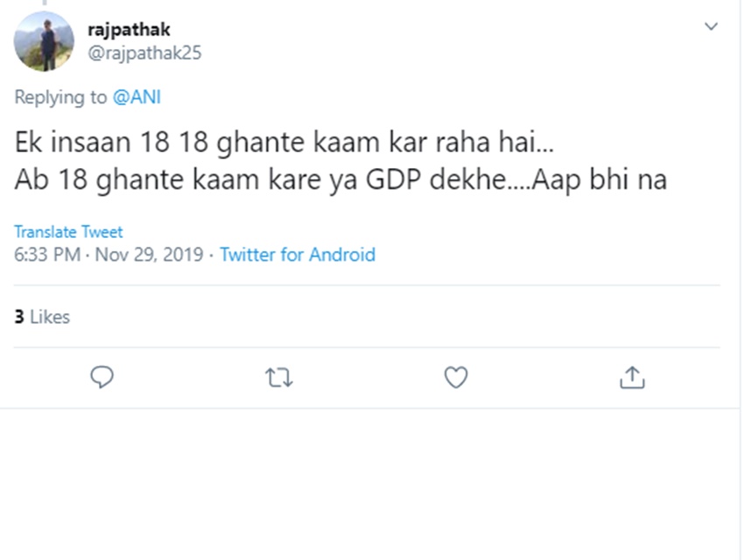Viewport: 744px width, 560px height.
Task: Click the 'Replying to' label text
Action: 60,97
